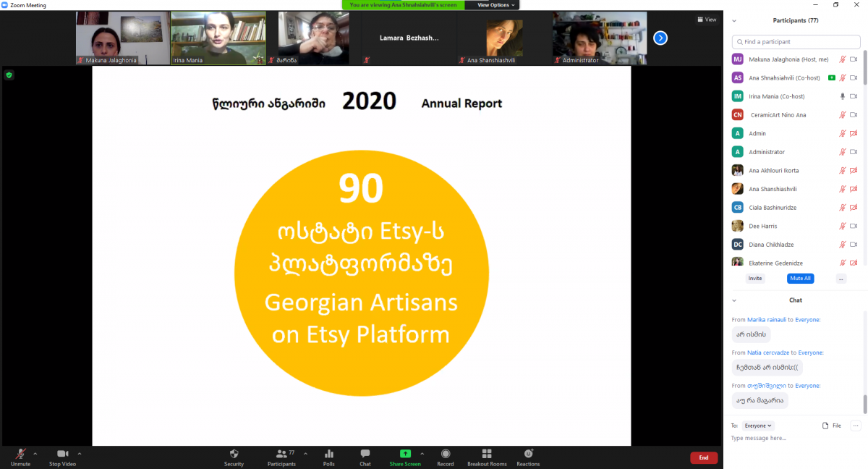Viewport: 868px width, 469px height.
Task: Click the red End meeting button
Action: [703, 457]
